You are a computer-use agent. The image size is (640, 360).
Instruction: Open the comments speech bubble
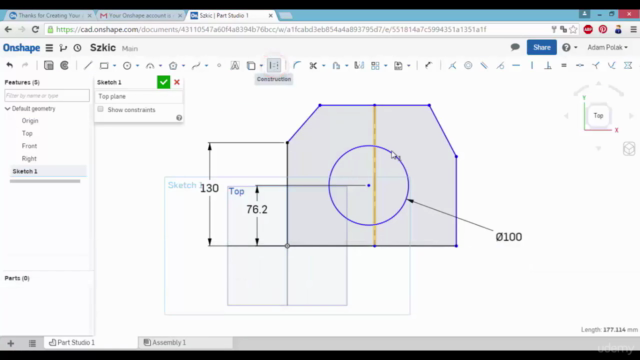(515, 47)
